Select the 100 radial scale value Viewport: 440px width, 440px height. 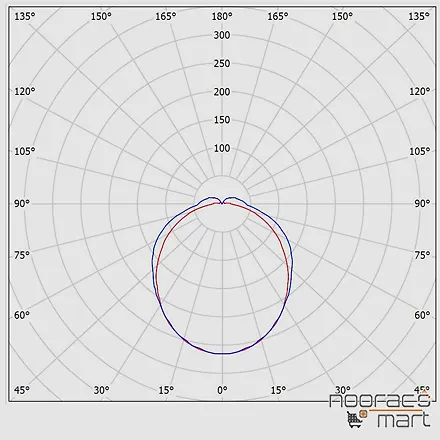click(222, 148)
